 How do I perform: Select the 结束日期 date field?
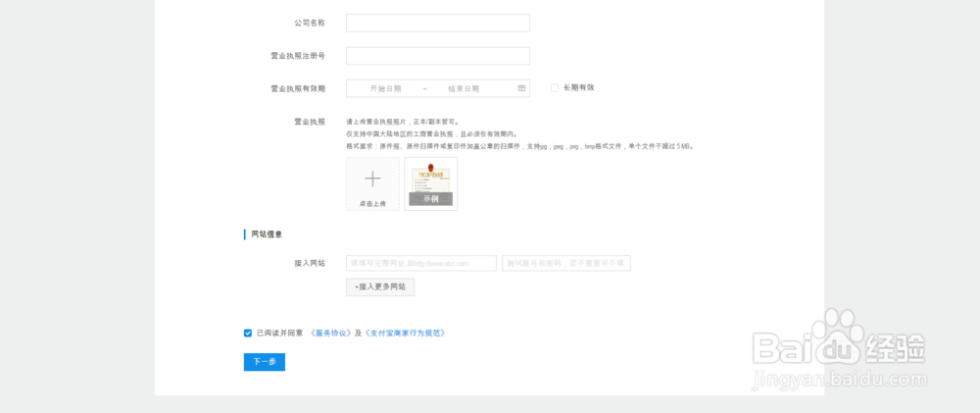464,89
